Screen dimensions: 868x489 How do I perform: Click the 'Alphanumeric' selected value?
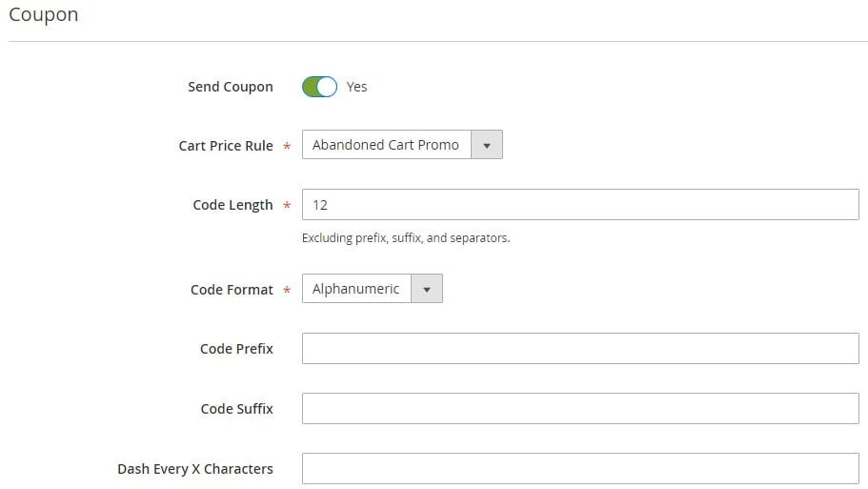[x=356, y=289]
